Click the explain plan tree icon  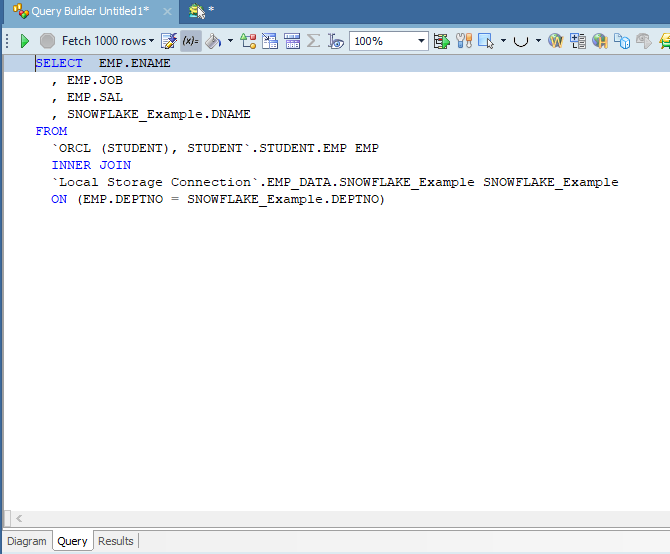coord(442,41)
